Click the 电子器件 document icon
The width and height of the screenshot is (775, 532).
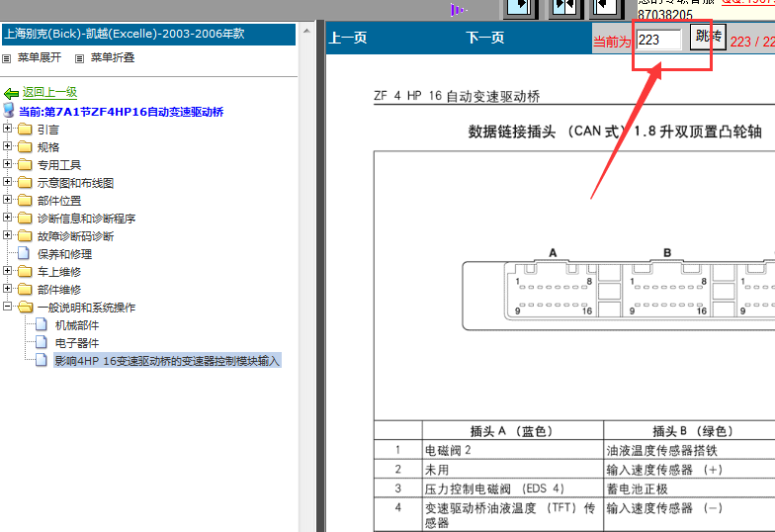[42, 342]
